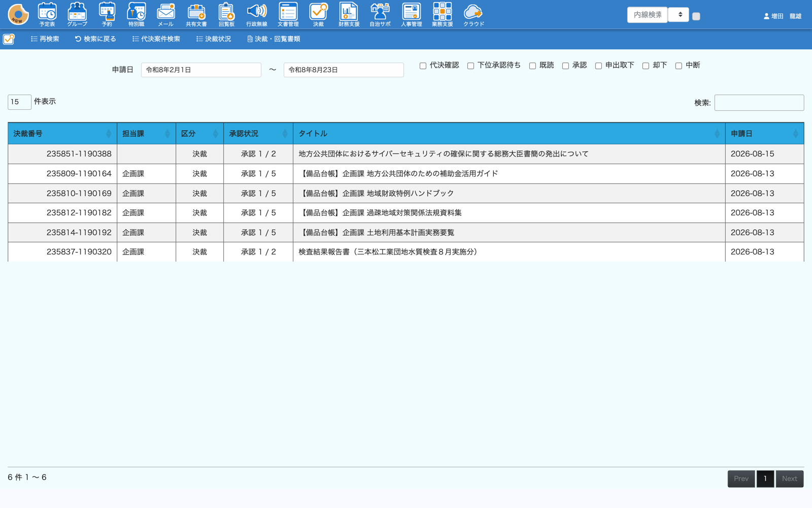
Task: Sort table by 申請日 column header
Action: (765, 134)
